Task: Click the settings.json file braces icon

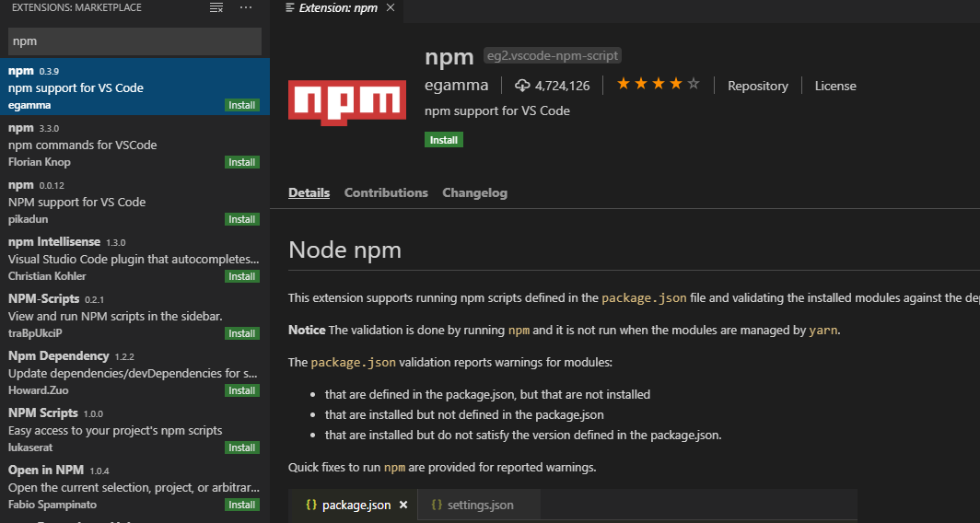Action: pyautogui.click(x=437, y=505)
